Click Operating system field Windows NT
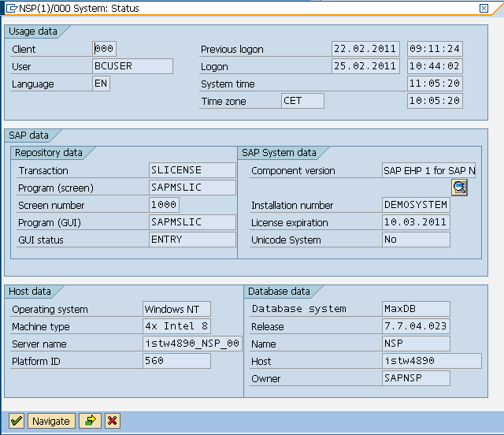The image size is (504, 435). [x=176, y=309]
